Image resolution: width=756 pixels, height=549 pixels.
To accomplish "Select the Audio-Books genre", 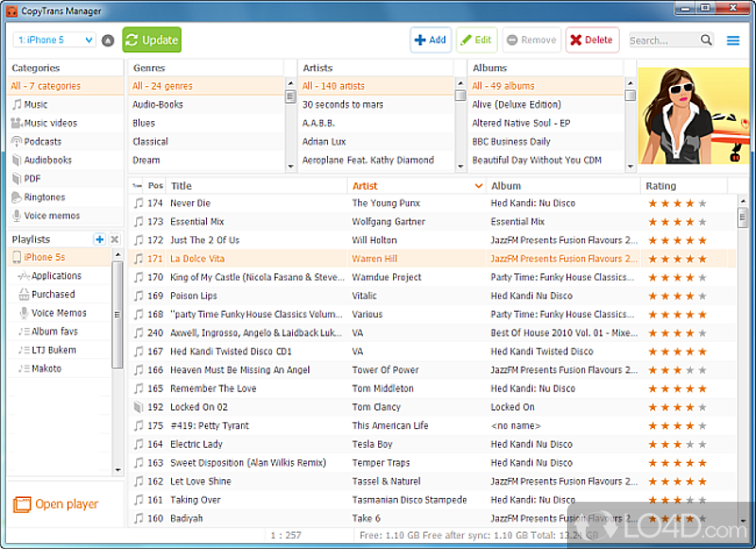I will coord(206,105).
